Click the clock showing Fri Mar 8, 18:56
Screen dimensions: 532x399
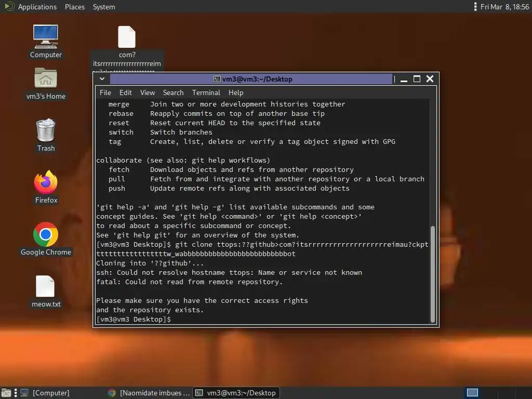pyautogui.click(x=504, y=7)
